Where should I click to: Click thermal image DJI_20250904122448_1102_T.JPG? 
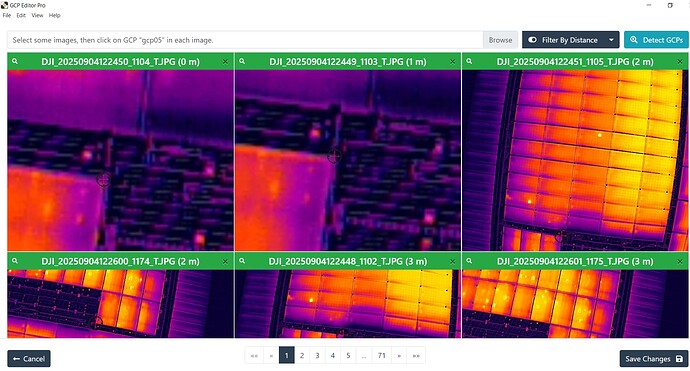tap(348, 304)
